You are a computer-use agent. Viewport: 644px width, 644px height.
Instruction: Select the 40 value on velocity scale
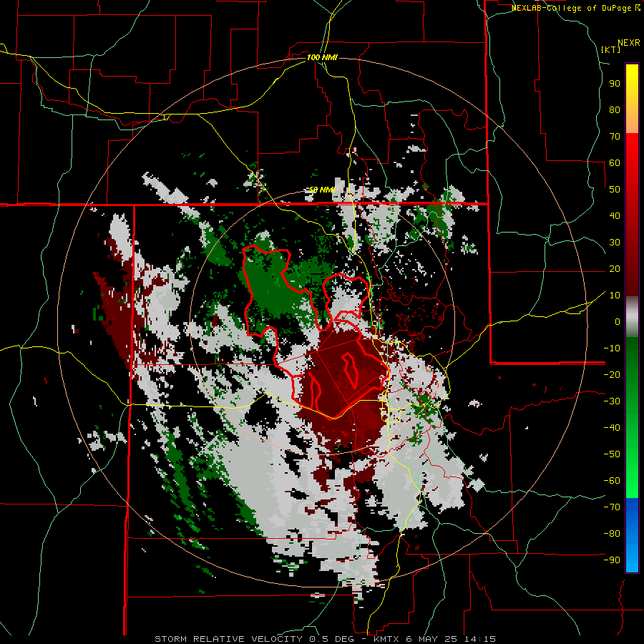(615, 216)
